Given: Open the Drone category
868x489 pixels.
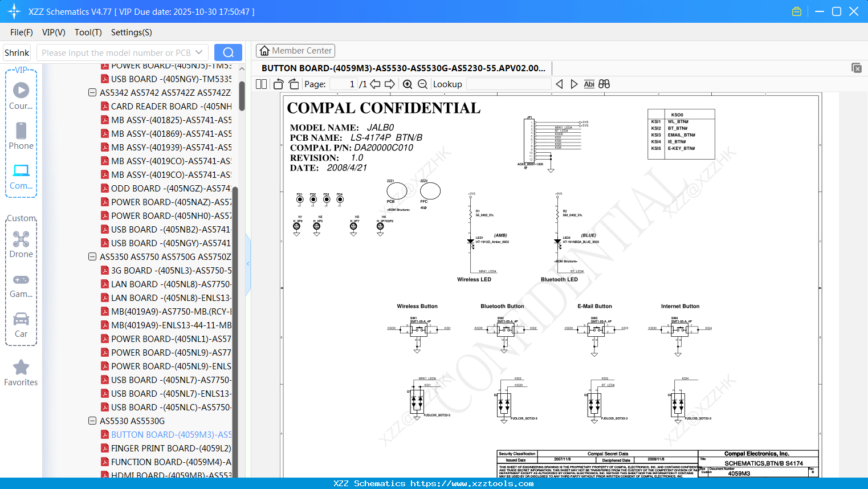Looking at the screenshot, I should tap(21, 244).
